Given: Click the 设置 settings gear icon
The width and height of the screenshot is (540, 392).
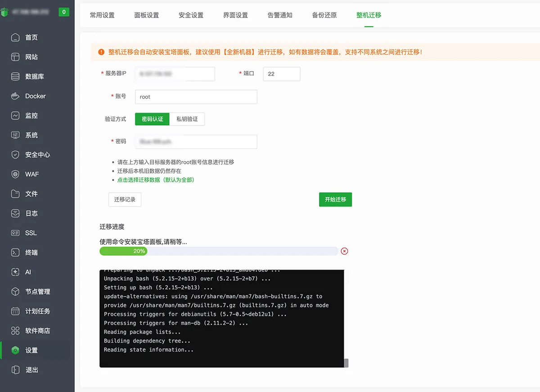Looking at the screenshot, I should click(15, 350).
